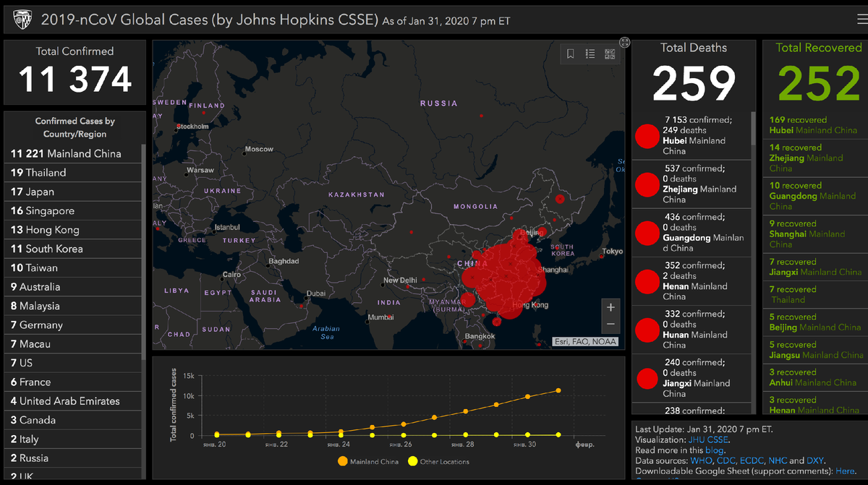Select '16 Singapore' in country list
This screenshot has height=485, width=868.
[72, 210]
